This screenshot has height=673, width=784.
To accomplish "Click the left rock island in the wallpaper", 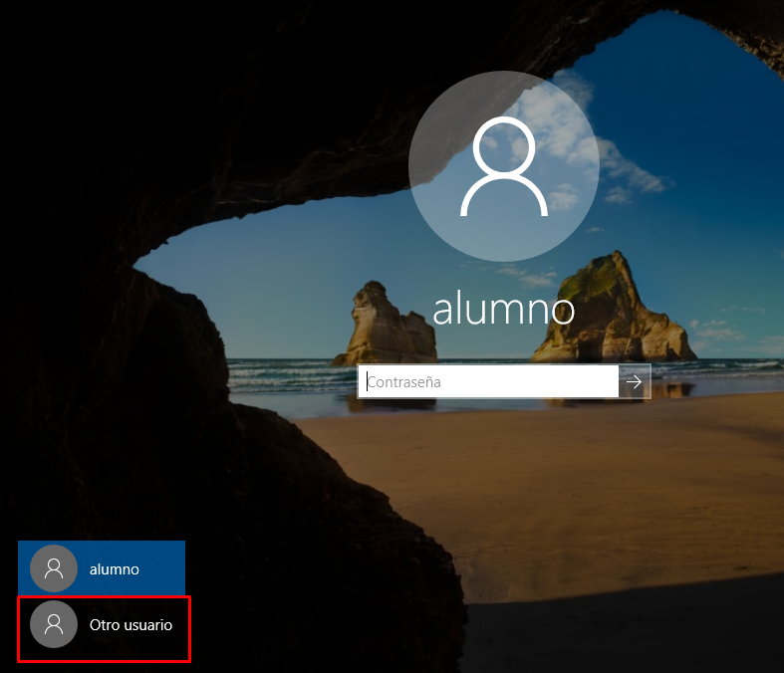I will pos(386,325).
